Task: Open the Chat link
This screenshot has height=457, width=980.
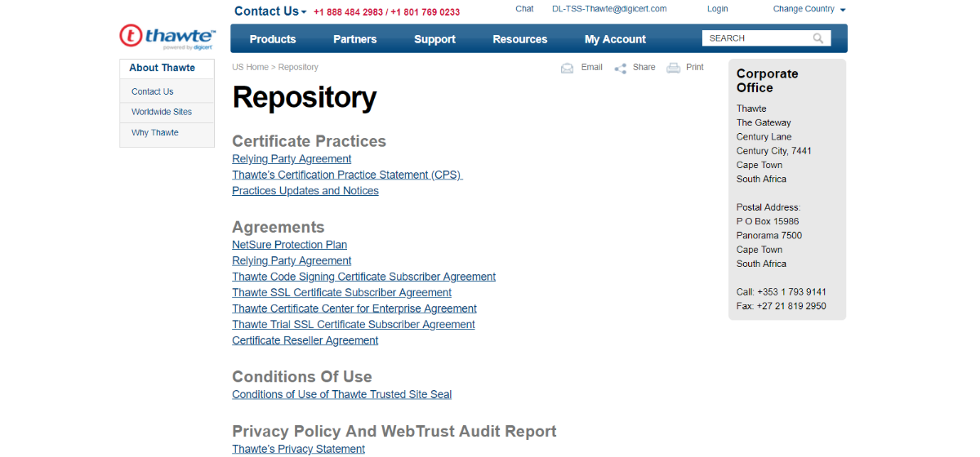Action: click(x=524, y=9)
